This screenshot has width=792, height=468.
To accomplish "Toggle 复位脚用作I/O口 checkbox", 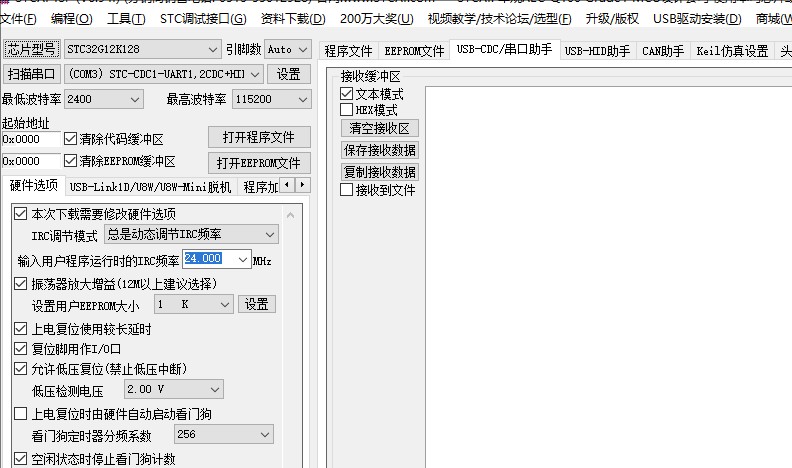I will tap(20, 348).
